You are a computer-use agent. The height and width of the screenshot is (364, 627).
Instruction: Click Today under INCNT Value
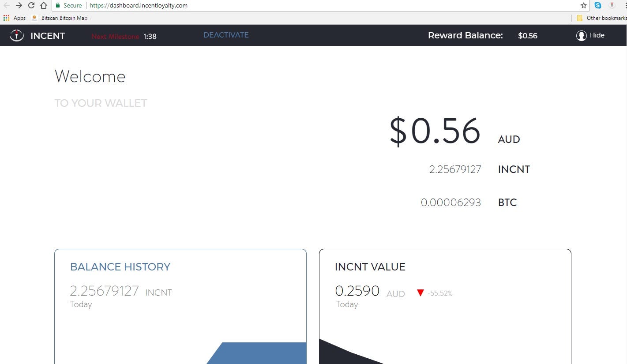click(347, 304)
